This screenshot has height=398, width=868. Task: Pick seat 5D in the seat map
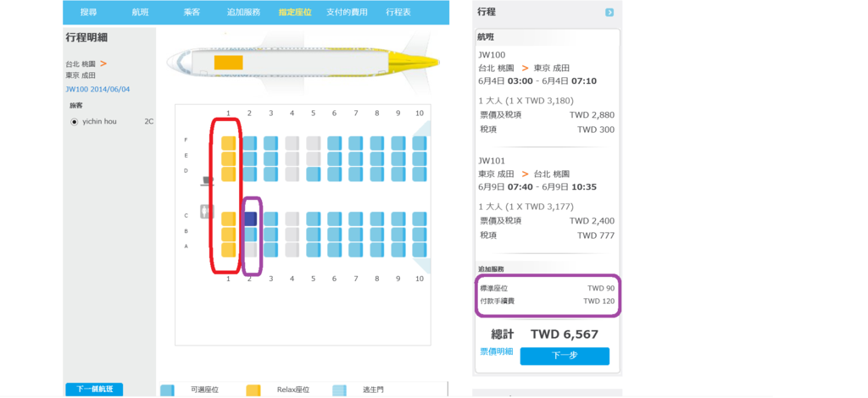tap(314, 174)
